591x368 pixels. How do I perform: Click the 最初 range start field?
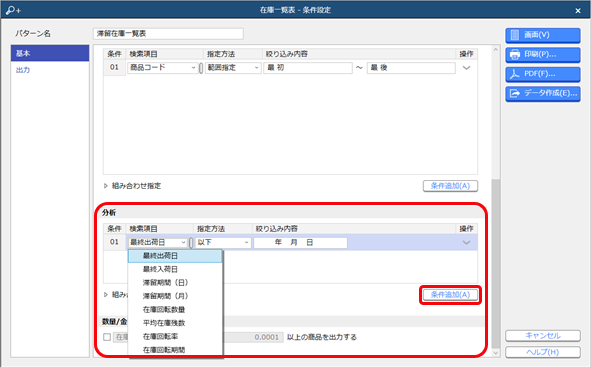click(x=308, y=68)
